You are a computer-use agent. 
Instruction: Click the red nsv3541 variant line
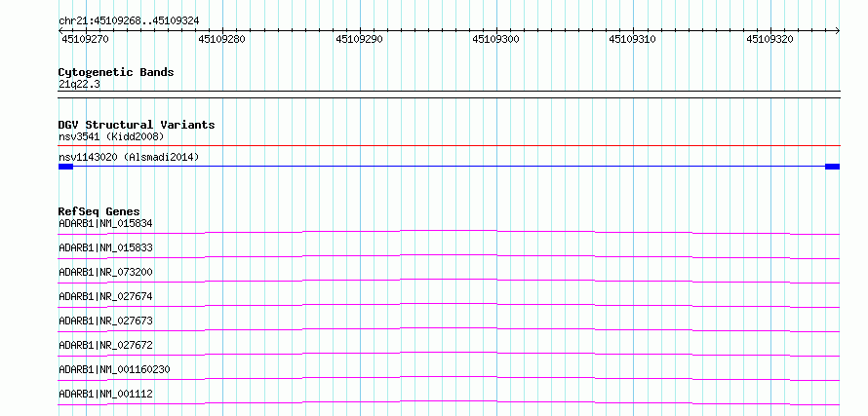pos(450,146)
